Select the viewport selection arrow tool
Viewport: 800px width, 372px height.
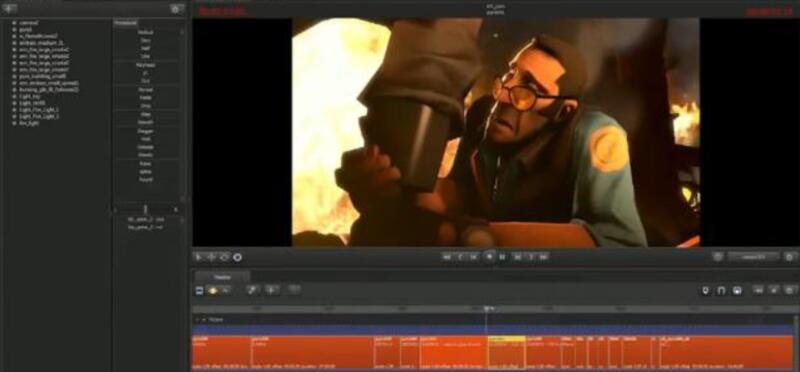pyautogui.click(x=198, y=257)
